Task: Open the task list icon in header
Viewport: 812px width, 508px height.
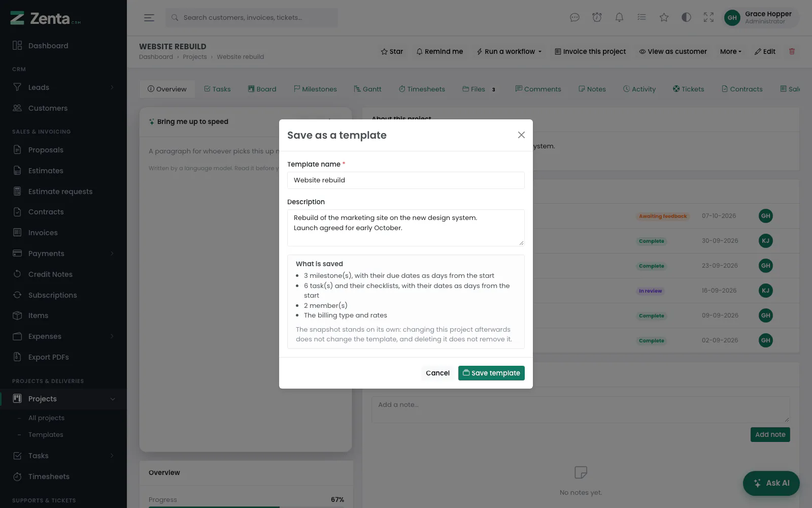Action: 641,18
